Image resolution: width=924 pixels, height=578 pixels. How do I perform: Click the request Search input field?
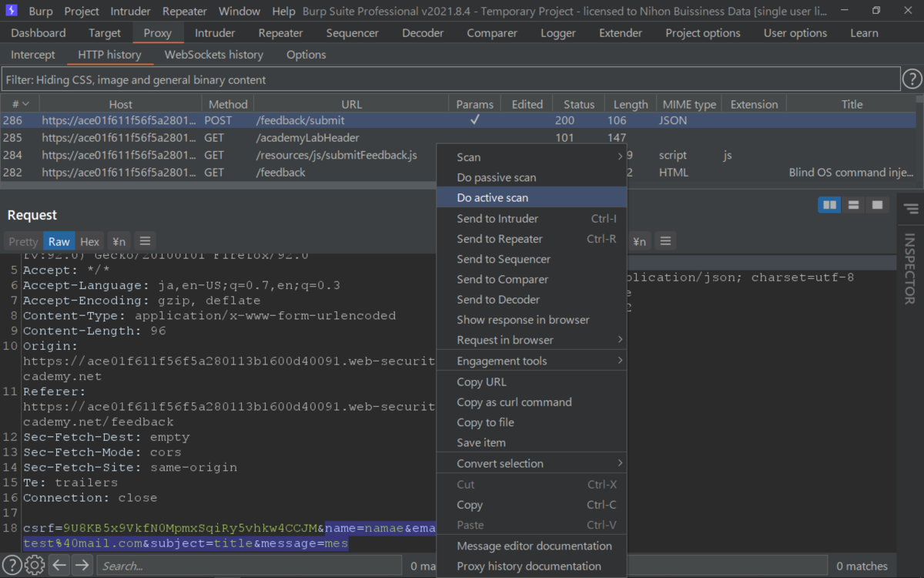coord(248,566)
